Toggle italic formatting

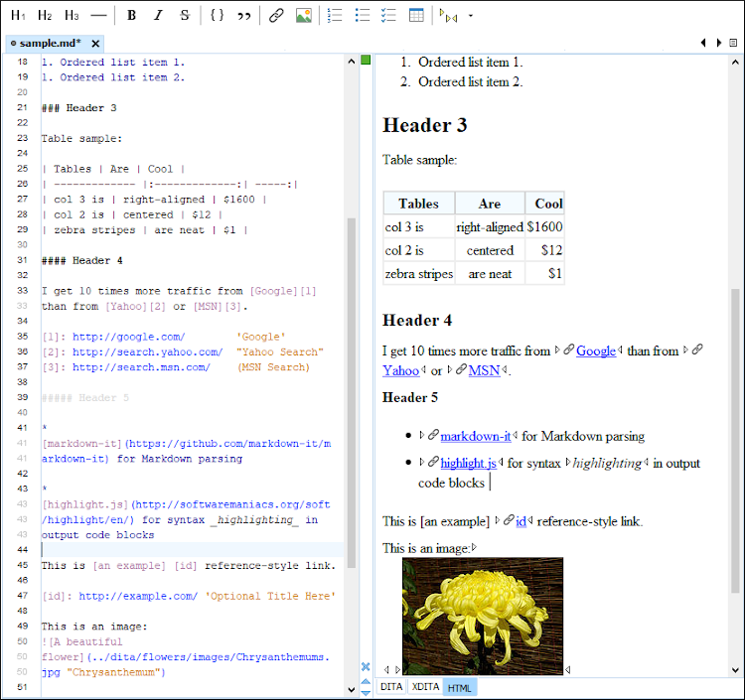click(158, 16)
